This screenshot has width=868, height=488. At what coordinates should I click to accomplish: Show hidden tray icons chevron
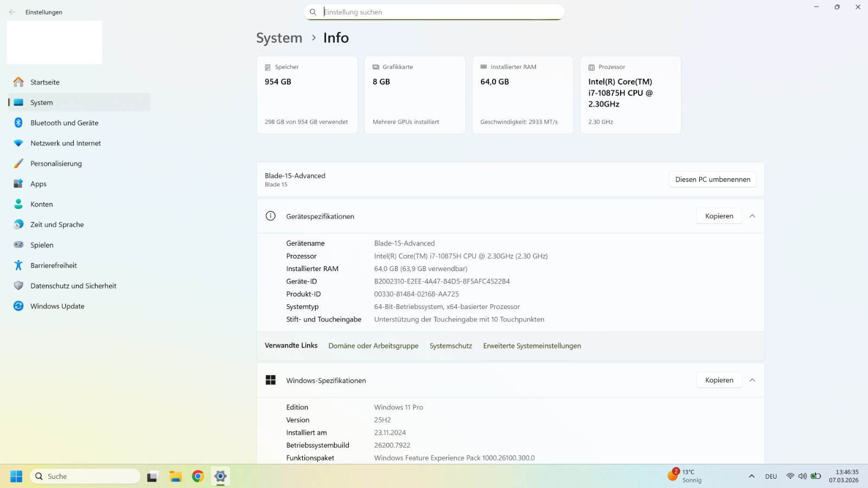[751, 476]
